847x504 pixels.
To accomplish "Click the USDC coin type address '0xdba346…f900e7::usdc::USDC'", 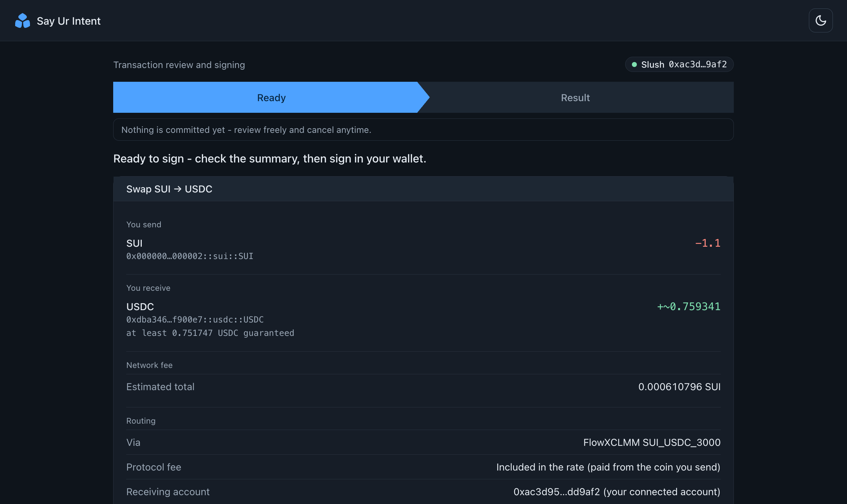I will tap(195, 320).
